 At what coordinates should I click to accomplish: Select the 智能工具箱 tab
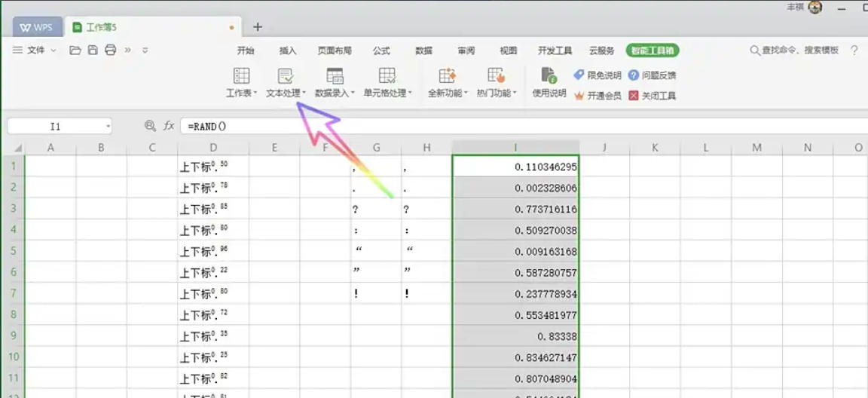(x=653, y=51)
